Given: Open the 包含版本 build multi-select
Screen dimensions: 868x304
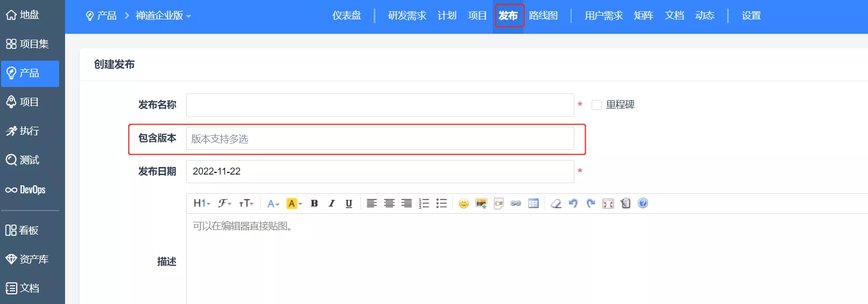Looking at the screenshot, I should point(380,139).
